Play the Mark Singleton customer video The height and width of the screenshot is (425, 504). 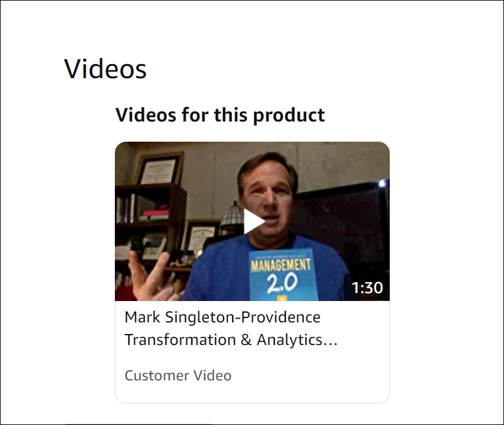pos(252,221)
